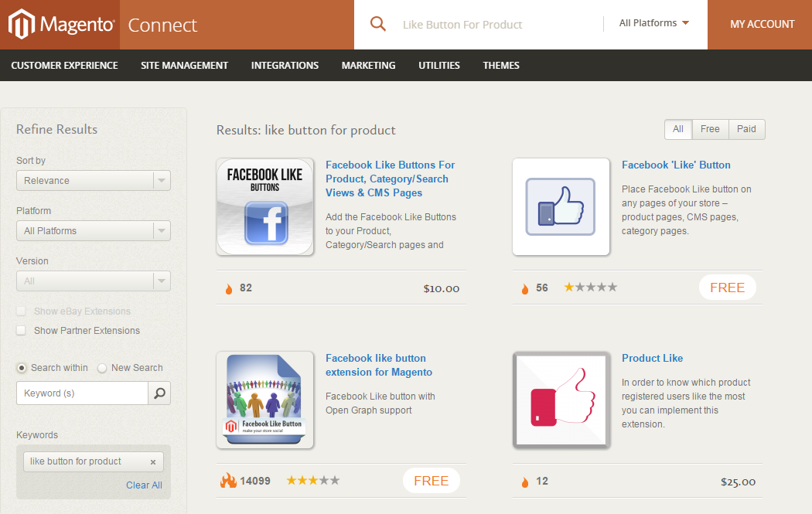The height and width of the screenshot is (514, 812).
Task: Click the flame popularity icon beside 56
Action: click(x=525, y=289)
